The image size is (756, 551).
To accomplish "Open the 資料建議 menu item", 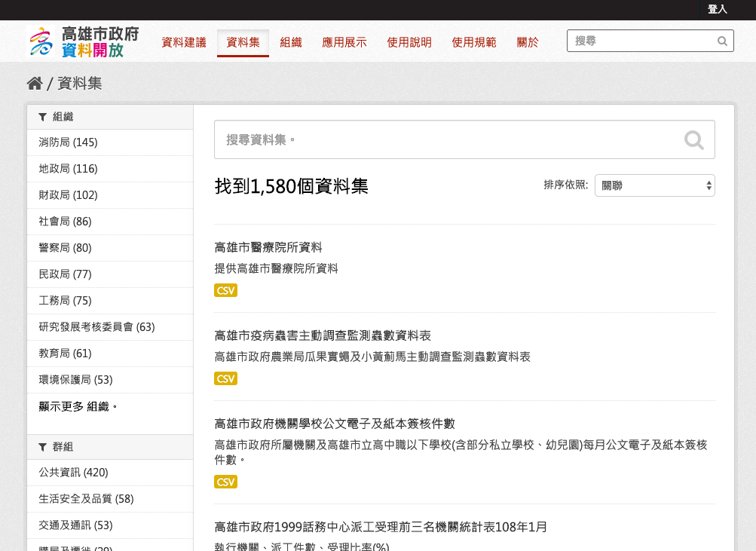I will 183,43.
